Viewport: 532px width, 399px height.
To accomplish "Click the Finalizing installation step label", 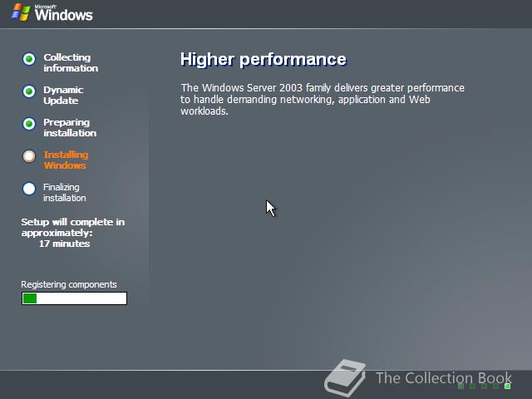I will (x=65, y=192).
